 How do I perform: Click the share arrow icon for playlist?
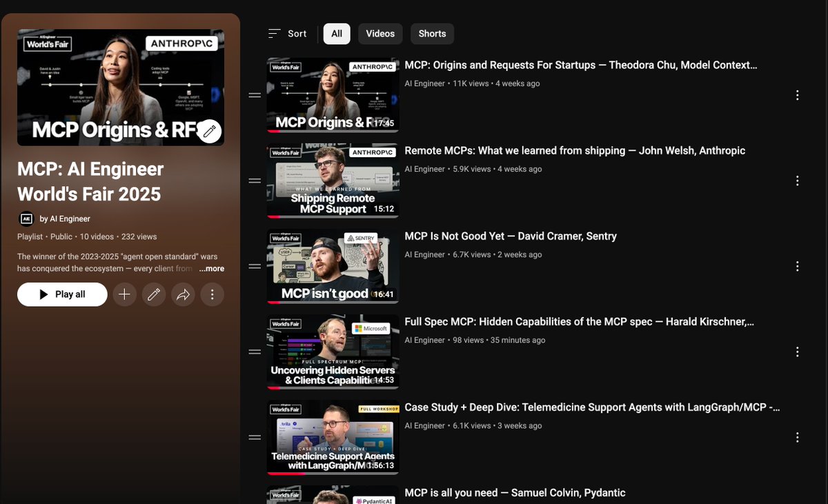coord(183,294)
